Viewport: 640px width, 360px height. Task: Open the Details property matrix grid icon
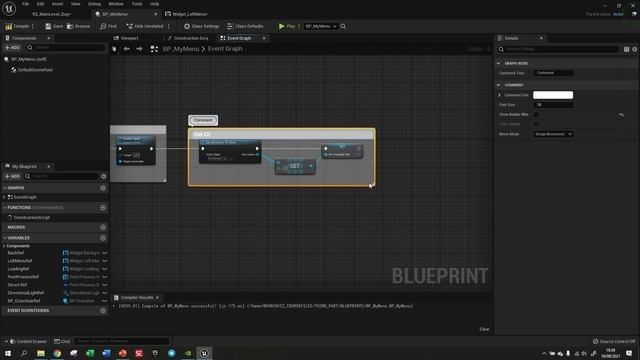[x=627, y=49]
